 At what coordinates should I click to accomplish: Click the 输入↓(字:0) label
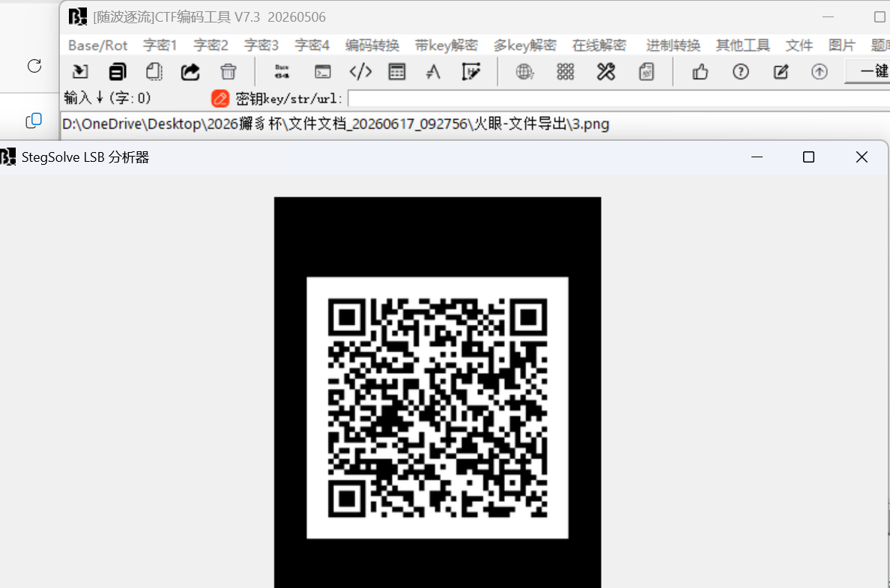108,98
